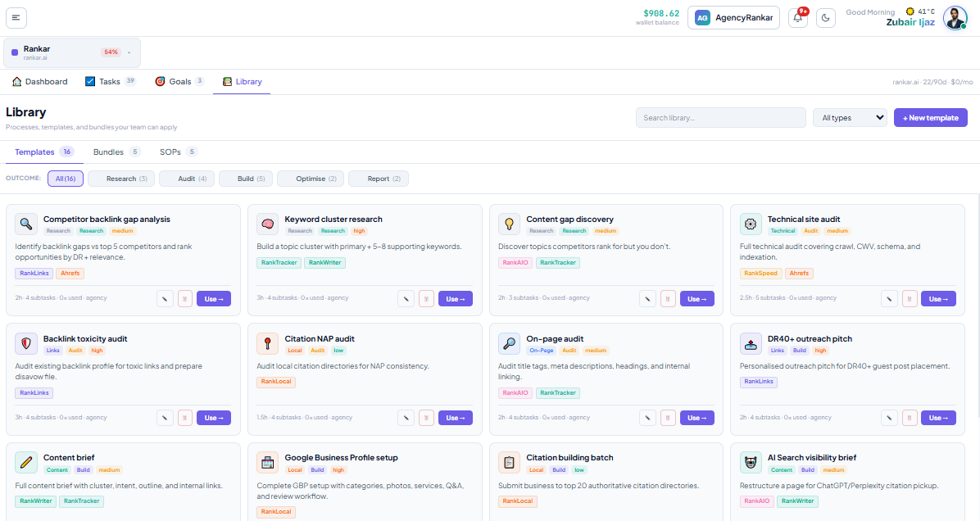Use the Backlink toxicity audit template
The height and width of the screenshot is (521, 980).
[x=214, y=418]
